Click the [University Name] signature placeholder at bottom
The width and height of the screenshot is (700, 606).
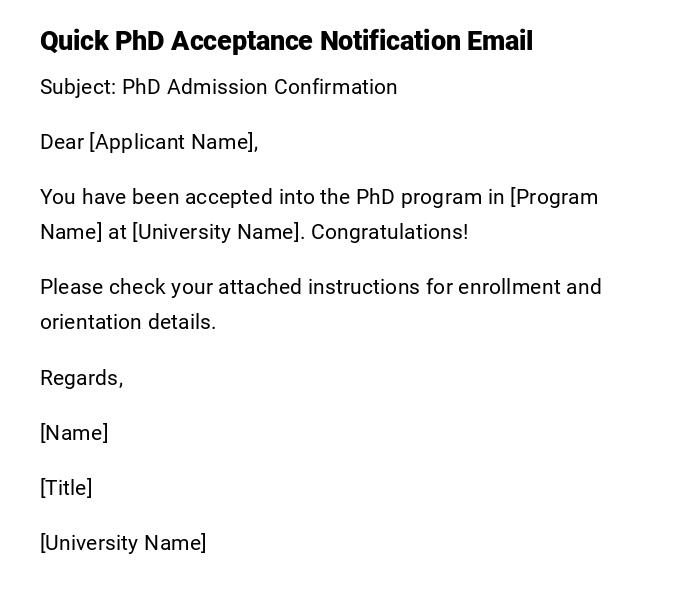coord(123,543)
